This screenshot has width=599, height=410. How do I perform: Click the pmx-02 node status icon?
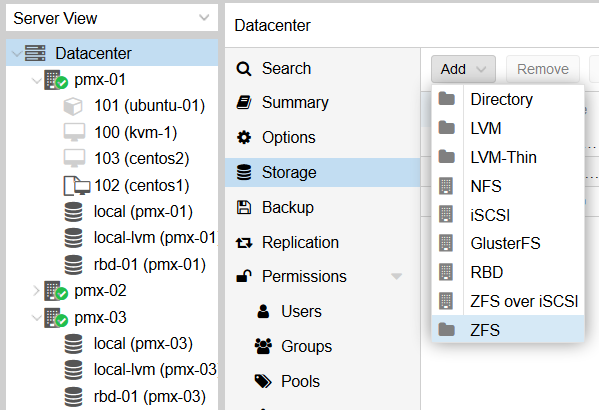pos(56,291)
